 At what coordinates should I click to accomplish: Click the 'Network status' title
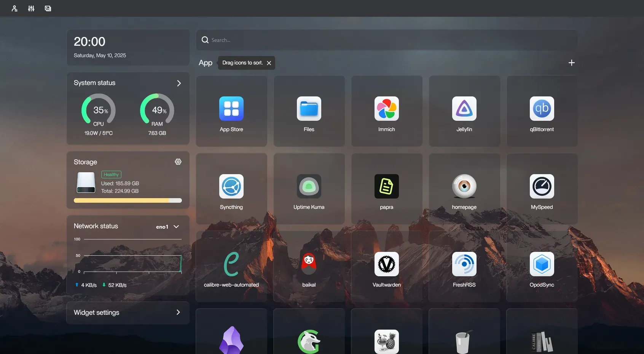click(x=96, y=226)
